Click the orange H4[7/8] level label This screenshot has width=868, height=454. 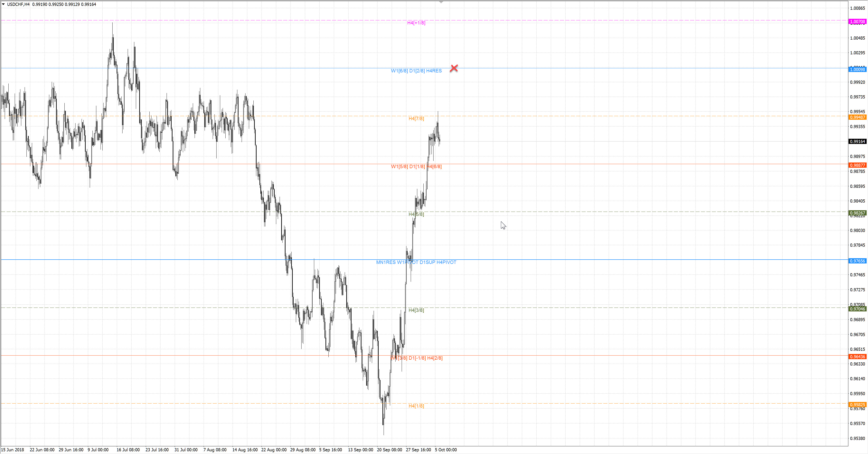416,119
